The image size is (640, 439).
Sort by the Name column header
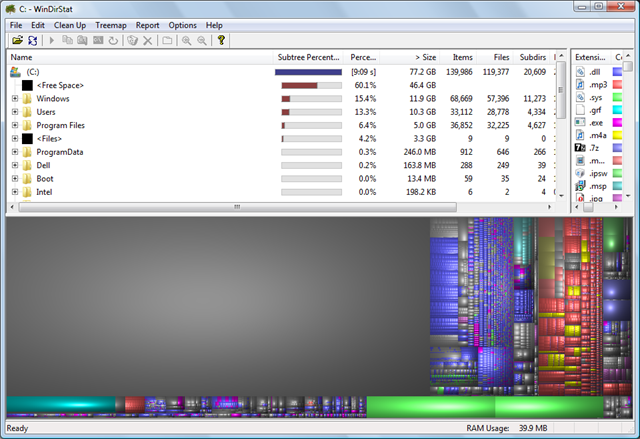140,58
